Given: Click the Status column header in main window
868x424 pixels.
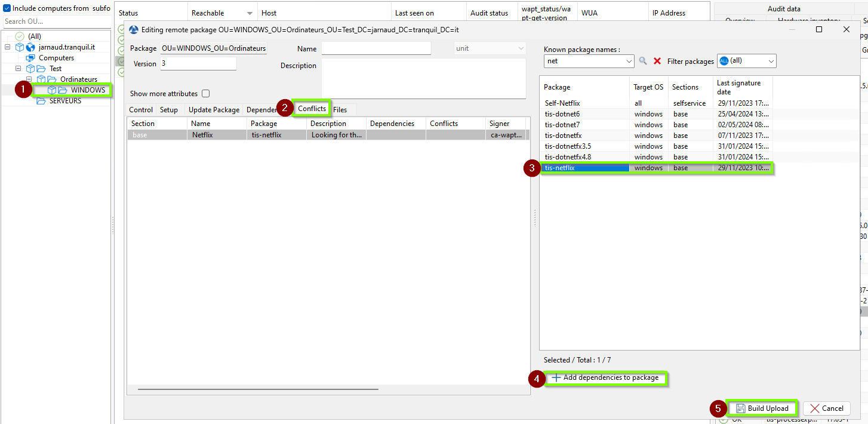Looking at the screenshot, I should [x=152, y=13].
